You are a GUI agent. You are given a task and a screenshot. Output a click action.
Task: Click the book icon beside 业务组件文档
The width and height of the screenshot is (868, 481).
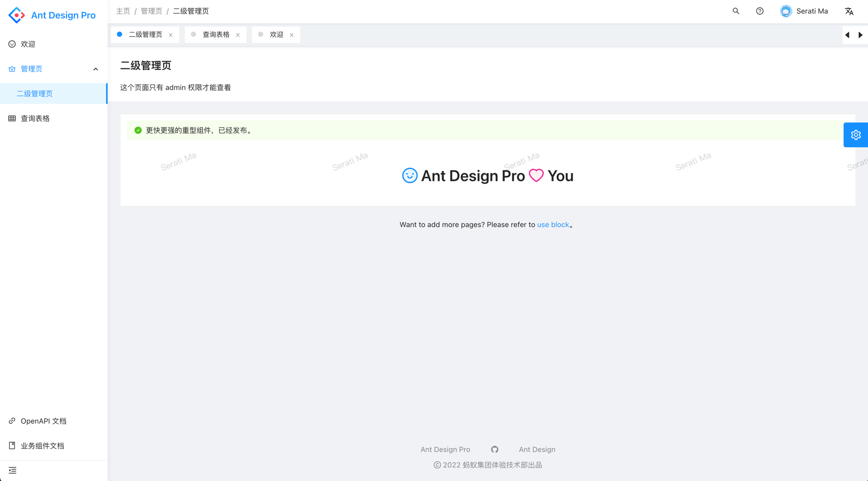[x=12, y=445]
